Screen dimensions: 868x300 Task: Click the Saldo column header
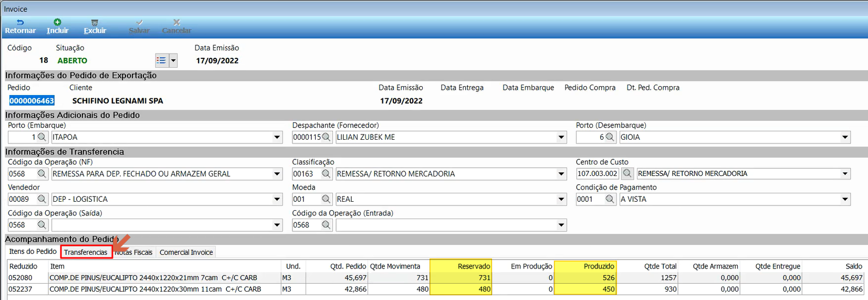(833, 266)
